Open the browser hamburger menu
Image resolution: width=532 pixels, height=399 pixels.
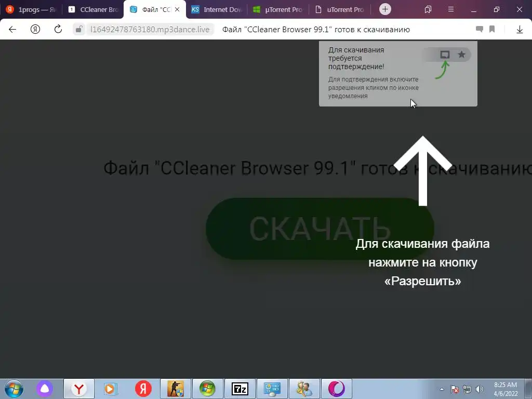[450, 9]
